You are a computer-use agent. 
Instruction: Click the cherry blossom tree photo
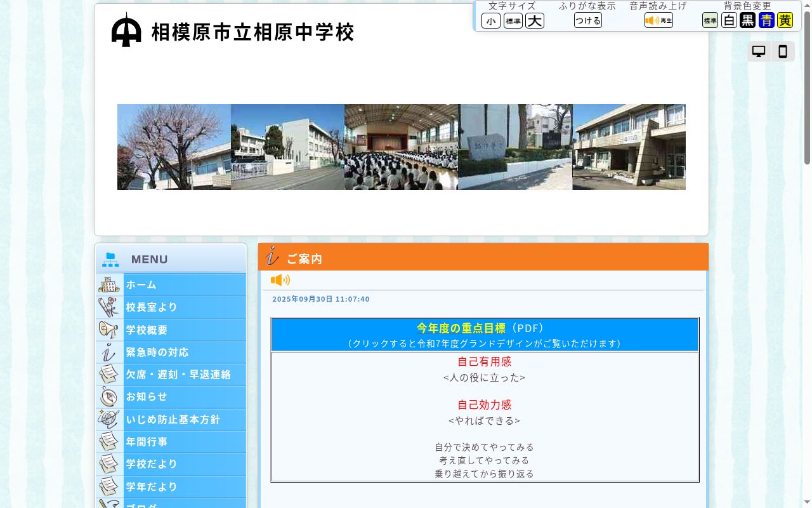[x=174, y=147]
